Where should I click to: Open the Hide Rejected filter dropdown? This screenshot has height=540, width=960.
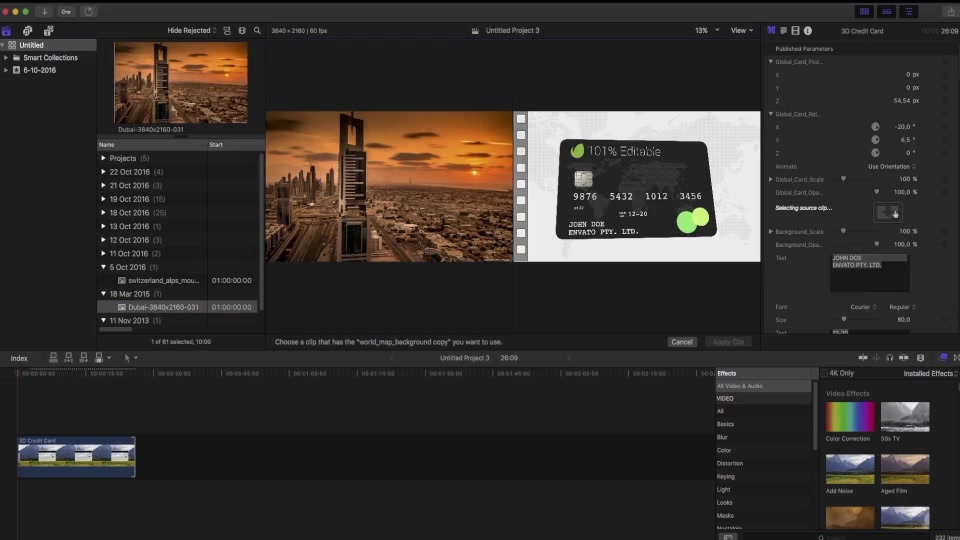(x=192, y=31)
